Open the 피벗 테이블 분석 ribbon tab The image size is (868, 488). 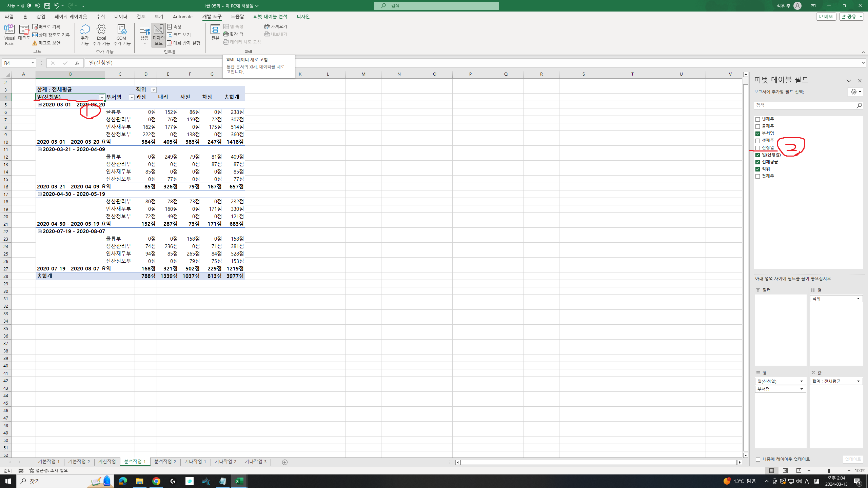click(270, 17)
